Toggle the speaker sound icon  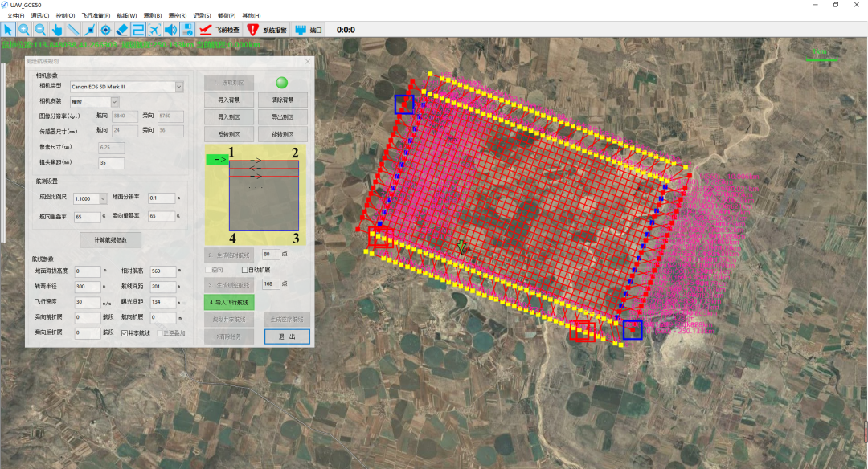(x=170, y=30)
